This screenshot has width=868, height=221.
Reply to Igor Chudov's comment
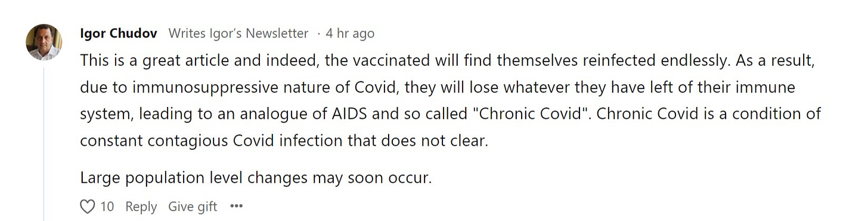coord(141,207)
